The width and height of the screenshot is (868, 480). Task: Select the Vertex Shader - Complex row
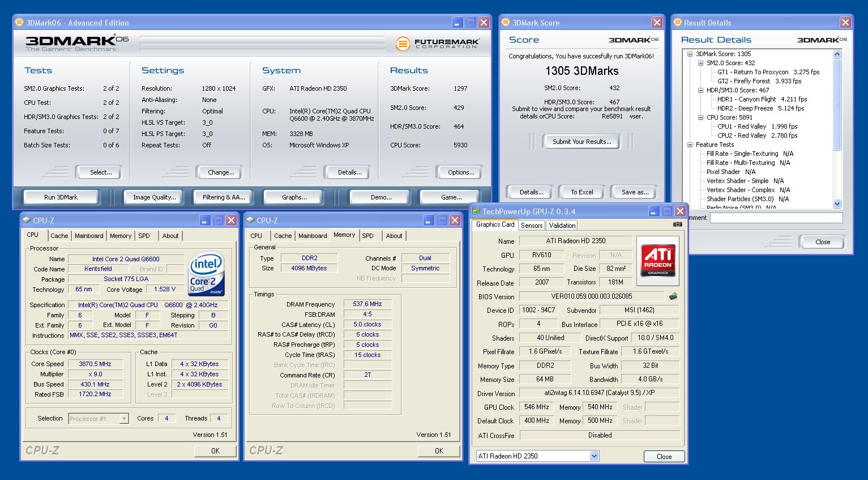tap(748, 190)
